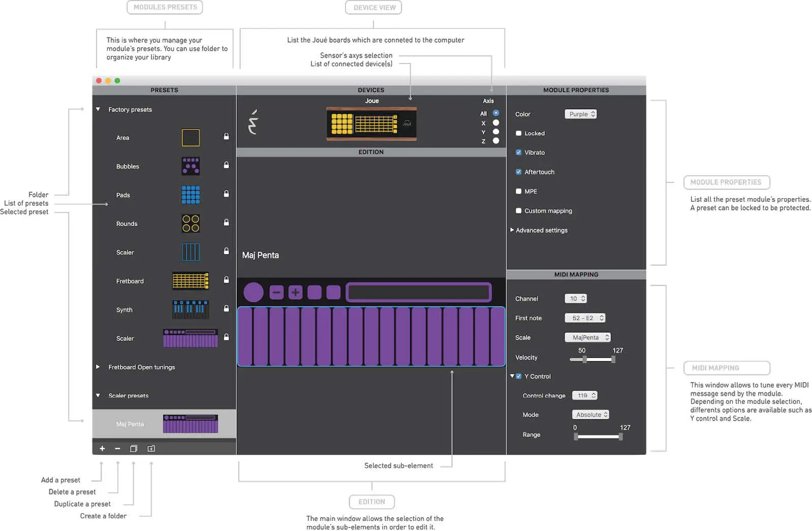Click the Delete preset minus icon
The image size is (812, 531).
pyautogui.click(x=117, y=449)
